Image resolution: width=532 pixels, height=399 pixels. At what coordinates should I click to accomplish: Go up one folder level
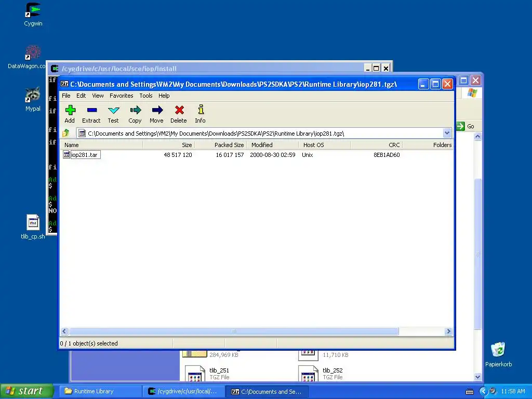pyautogui.click(x=66, y=133)
